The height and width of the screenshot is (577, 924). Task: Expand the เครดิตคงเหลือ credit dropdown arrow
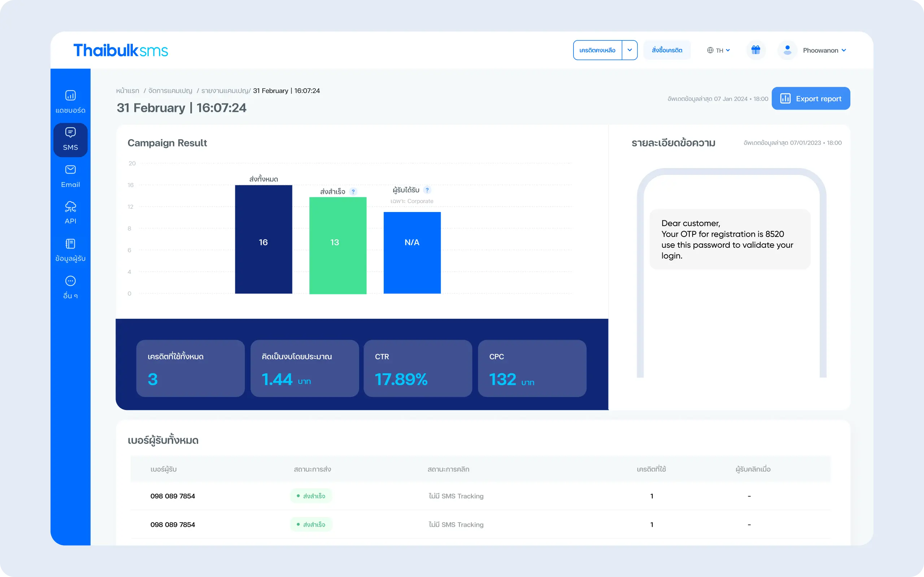tap(630, 50)
